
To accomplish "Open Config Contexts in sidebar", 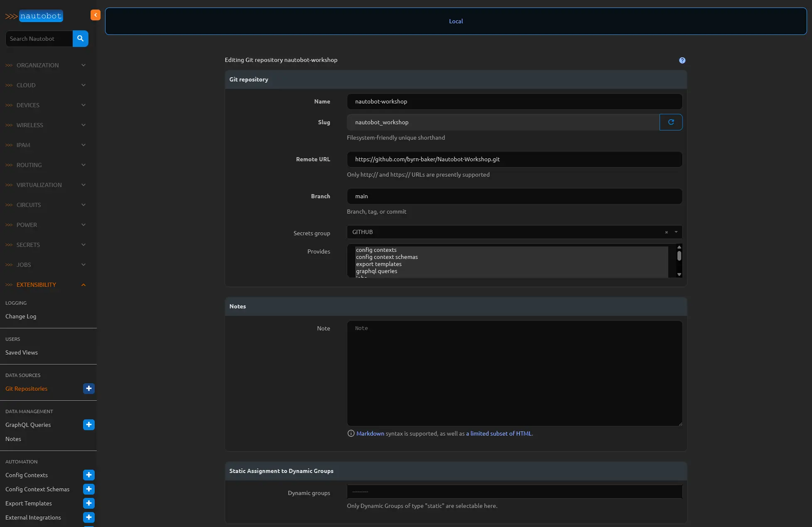I will 27,475.
